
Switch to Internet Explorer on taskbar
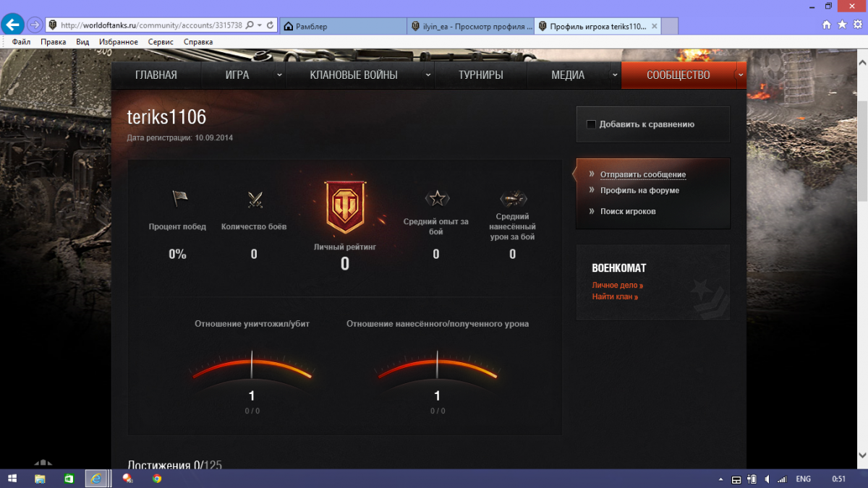click(95, 479)
